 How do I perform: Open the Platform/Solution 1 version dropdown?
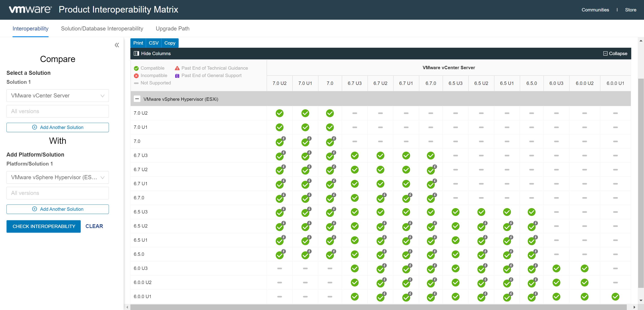[57, 192]
